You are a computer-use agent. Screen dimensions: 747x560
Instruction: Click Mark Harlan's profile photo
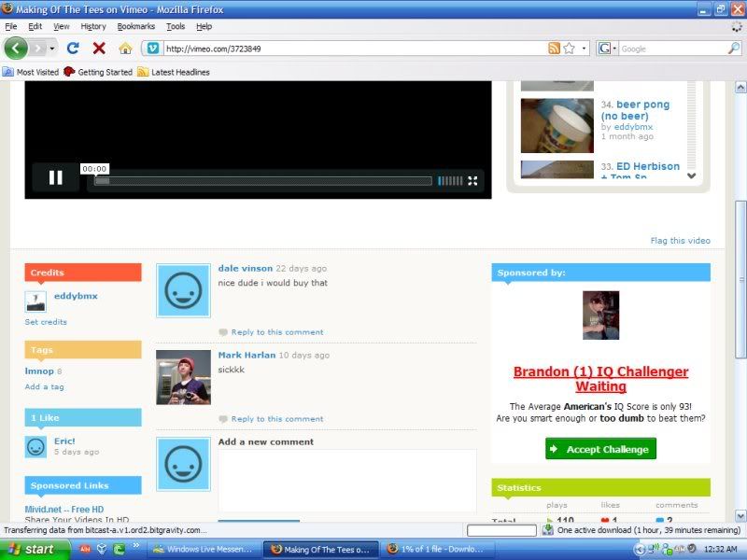(183, 377)
